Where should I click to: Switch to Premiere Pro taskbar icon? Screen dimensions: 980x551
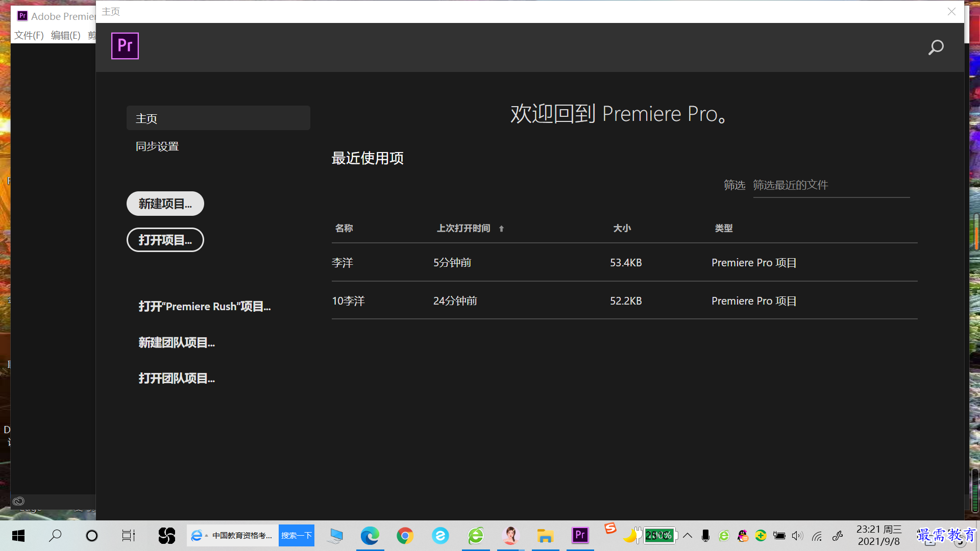tap(580, 535)
